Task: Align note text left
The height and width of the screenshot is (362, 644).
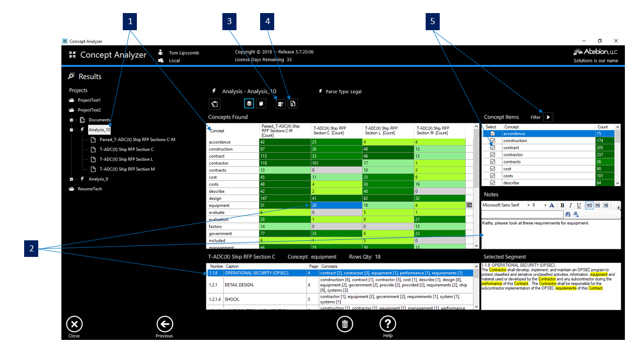Action: pyautogui.click(x=589, y=205)
